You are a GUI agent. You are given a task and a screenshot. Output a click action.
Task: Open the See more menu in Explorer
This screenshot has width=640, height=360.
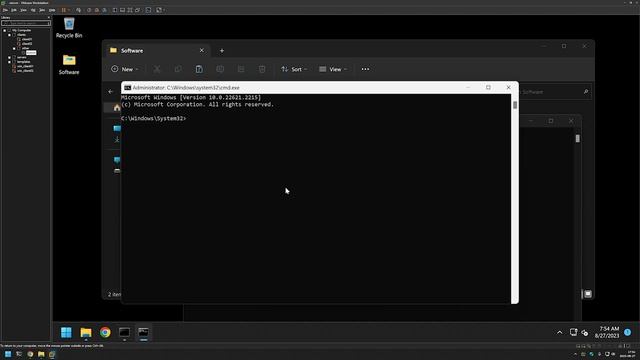[x=365, y=69]
